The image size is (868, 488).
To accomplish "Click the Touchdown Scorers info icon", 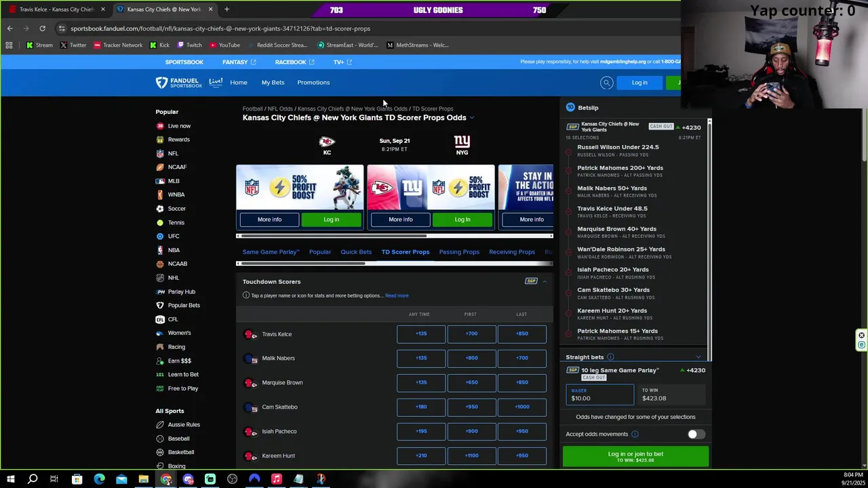I will click(246, 296).
